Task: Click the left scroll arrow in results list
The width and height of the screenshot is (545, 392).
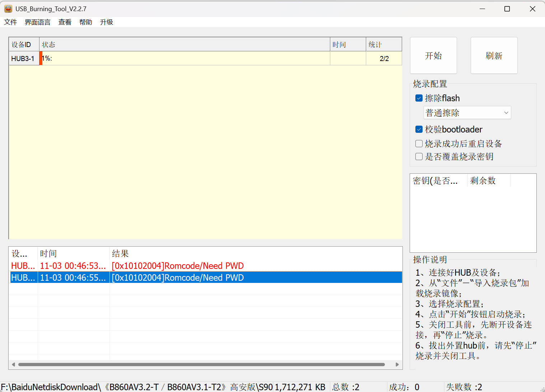Action: pyautogui.click(x=13, y=364)
